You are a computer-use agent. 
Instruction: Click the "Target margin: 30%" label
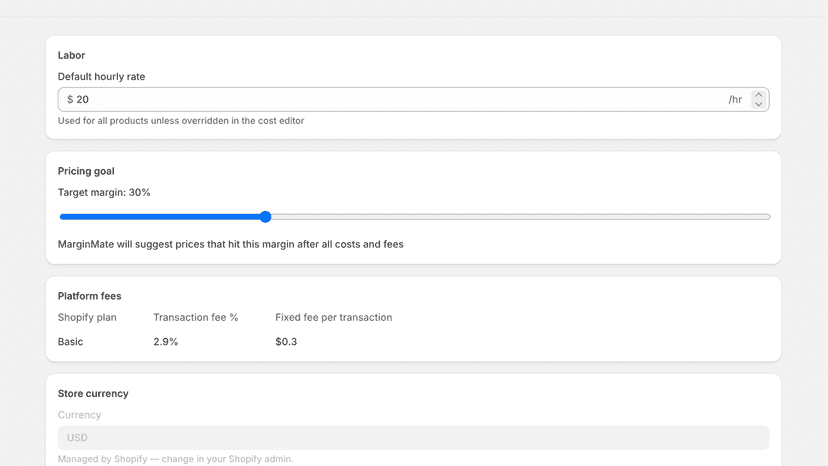tap(104, 192)
